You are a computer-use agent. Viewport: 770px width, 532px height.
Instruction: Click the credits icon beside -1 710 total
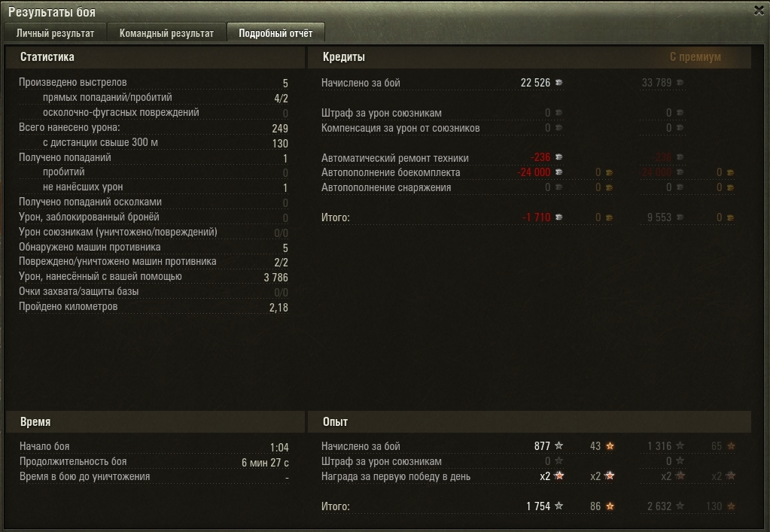coord(558,217)
